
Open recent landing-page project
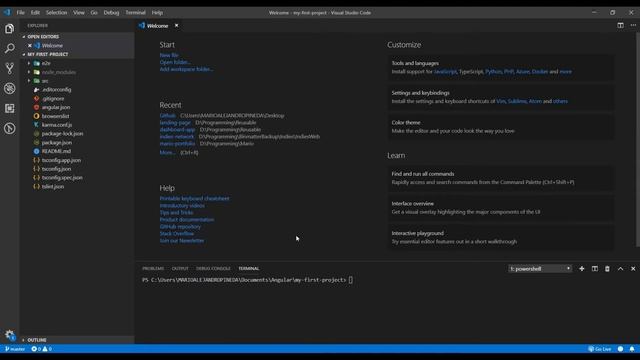[175, 122]
